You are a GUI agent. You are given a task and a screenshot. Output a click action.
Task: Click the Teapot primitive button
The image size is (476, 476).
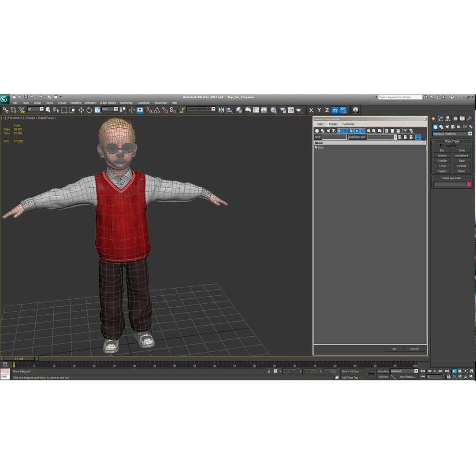click(x=442, y=171)
